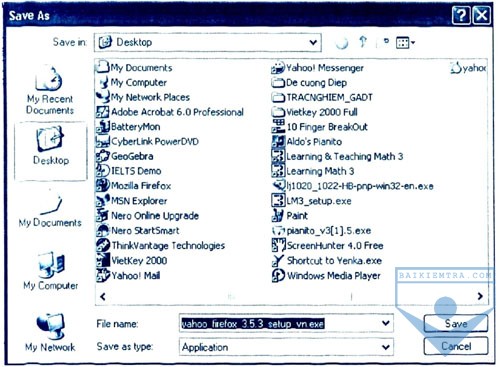Open My Documents in the places bar
This screenshot has width=500, height=367.
point(50,209)
